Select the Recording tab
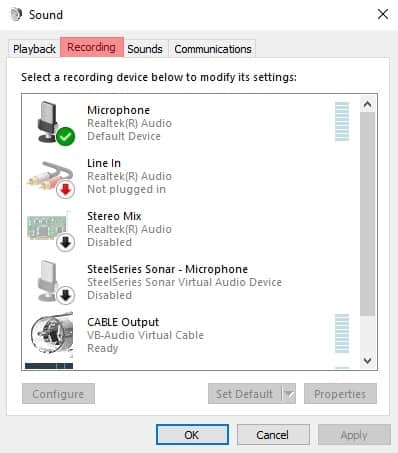 [x=92, y=47]
